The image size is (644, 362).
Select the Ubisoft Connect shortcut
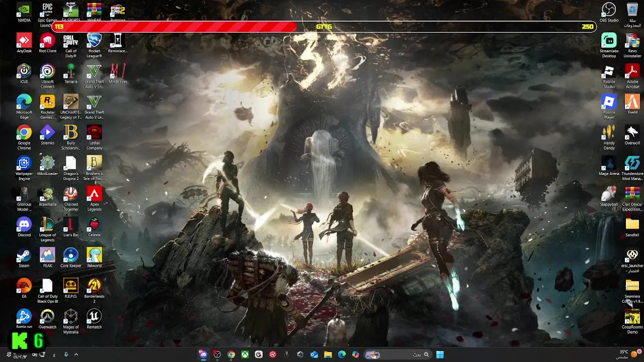[x=47, y=76]
